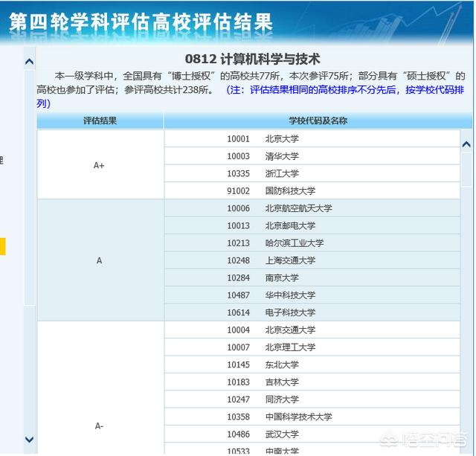476x456 pixels.
Task: Select the 浙江大学 row
Action: 312,173
